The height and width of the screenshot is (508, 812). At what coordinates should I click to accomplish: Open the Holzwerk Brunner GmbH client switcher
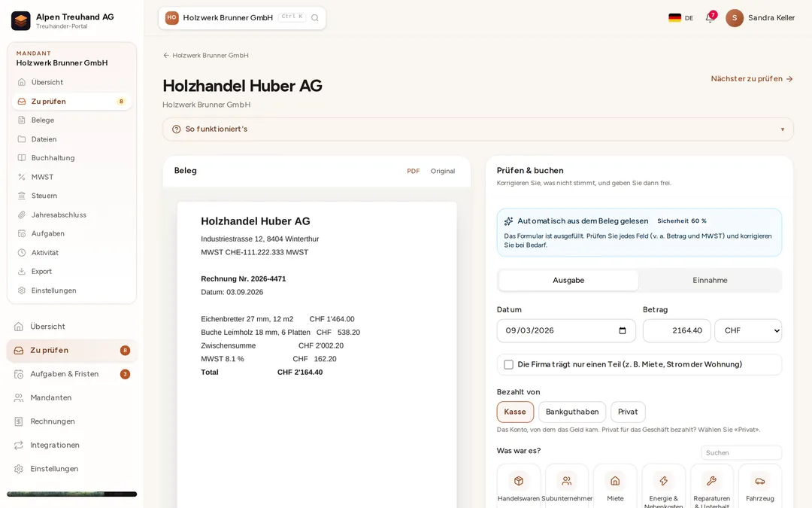click(242, 17)
